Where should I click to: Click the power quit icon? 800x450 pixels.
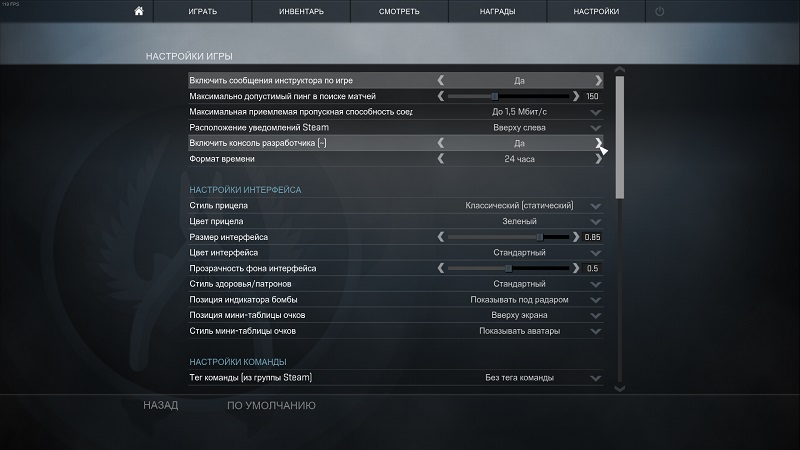pos(659,11)
